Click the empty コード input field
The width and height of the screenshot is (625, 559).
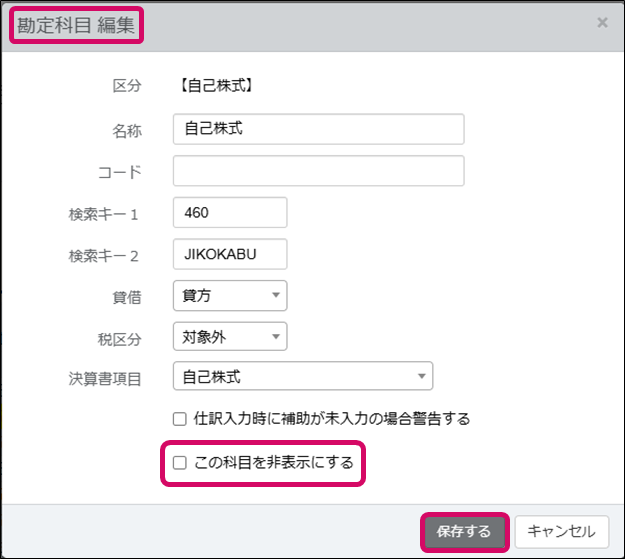coord(318,171)
